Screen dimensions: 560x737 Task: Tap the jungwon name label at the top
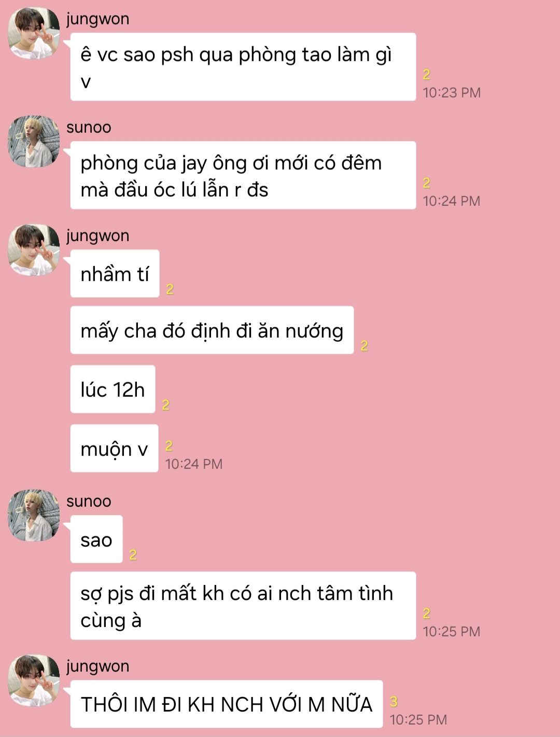[97, 19]
